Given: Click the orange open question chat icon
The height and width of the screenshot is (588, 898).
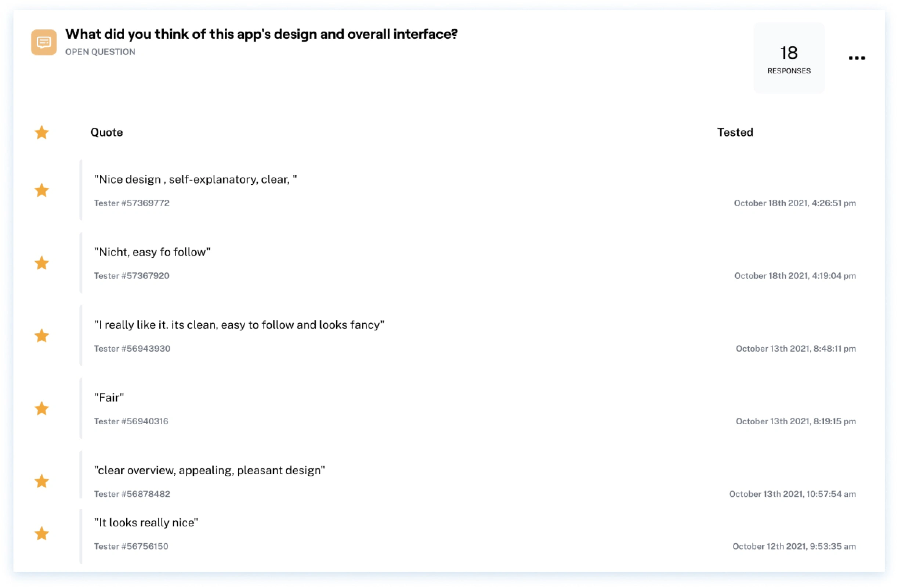Looking at the screenshot, I should tap(44, 42).
